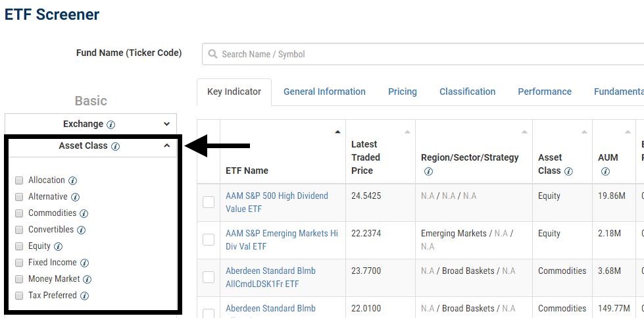Show info for the Fixed Income option
The width and height of the screenshot is (644, 318).
click(84, 263)
